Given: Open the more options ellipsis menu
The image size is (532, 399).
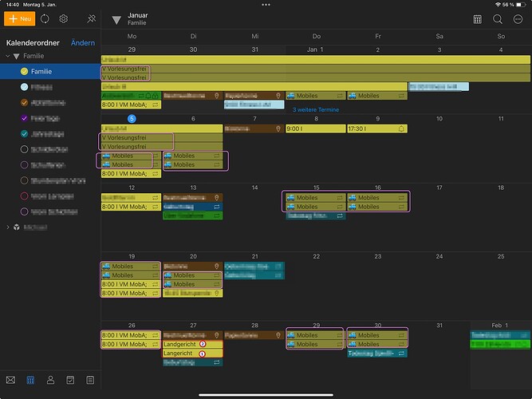Looking at the screenshot, I should click(x=518, y=19).
